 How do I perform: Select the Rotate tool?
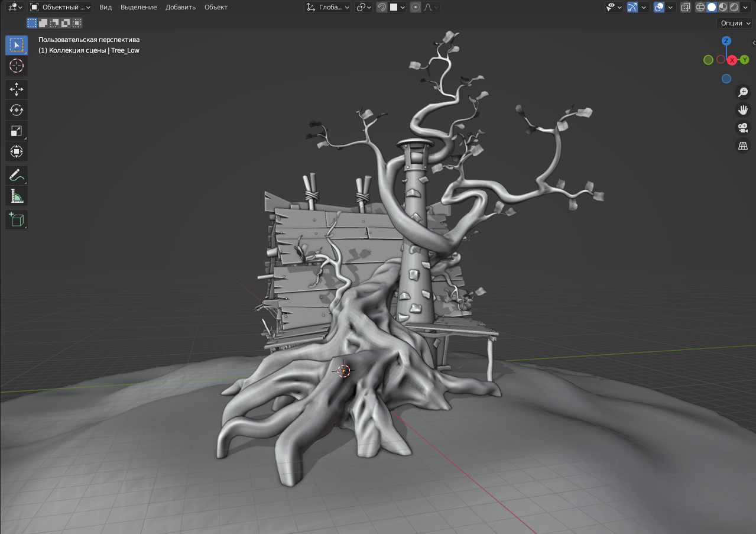point(17,110)
